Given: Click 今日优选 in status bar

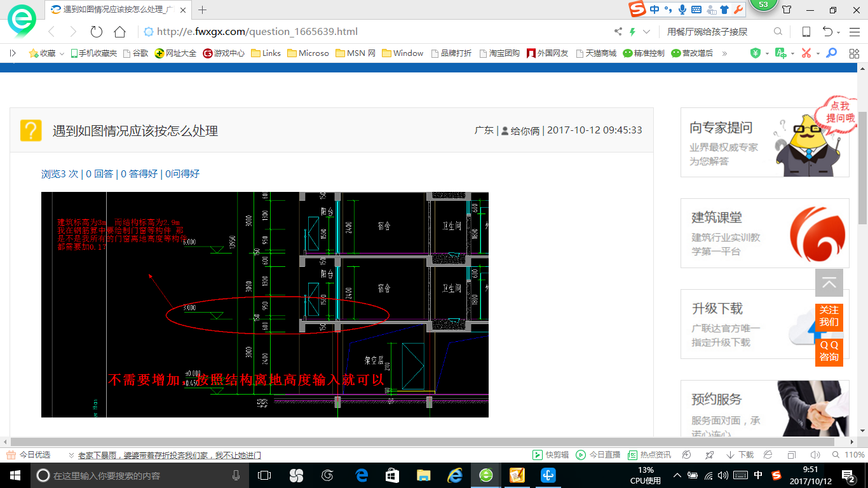Looking at the screenshot, I should (29, 455).
